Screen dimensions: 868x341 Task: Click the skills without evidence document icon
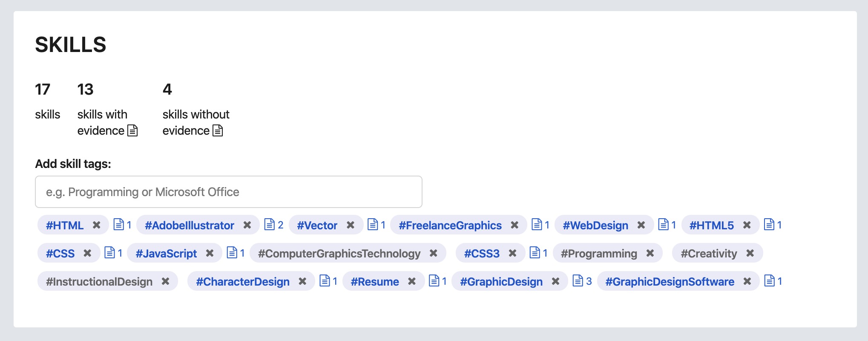[x=218, y=130]
